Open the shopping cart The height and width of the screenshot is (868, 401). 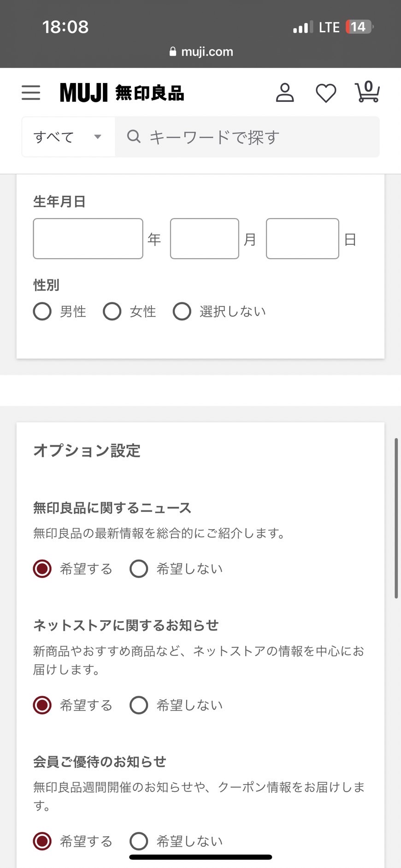point(367,92)
